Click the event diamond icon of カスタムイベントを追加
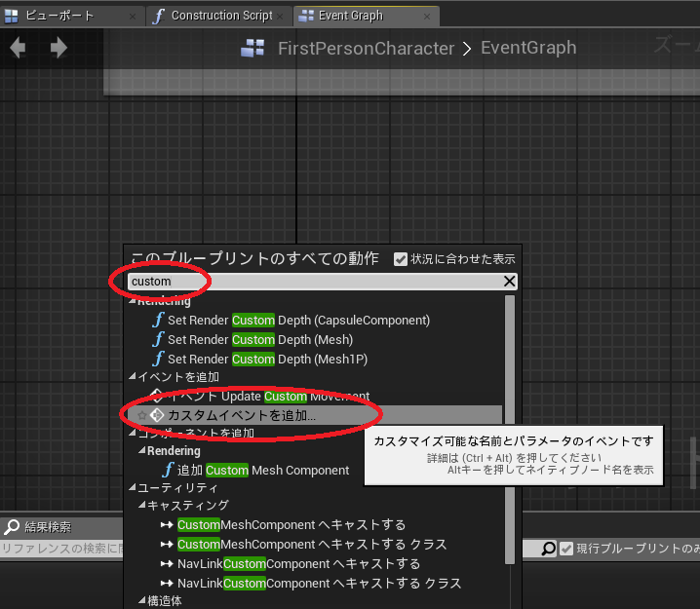 point(157,415)
